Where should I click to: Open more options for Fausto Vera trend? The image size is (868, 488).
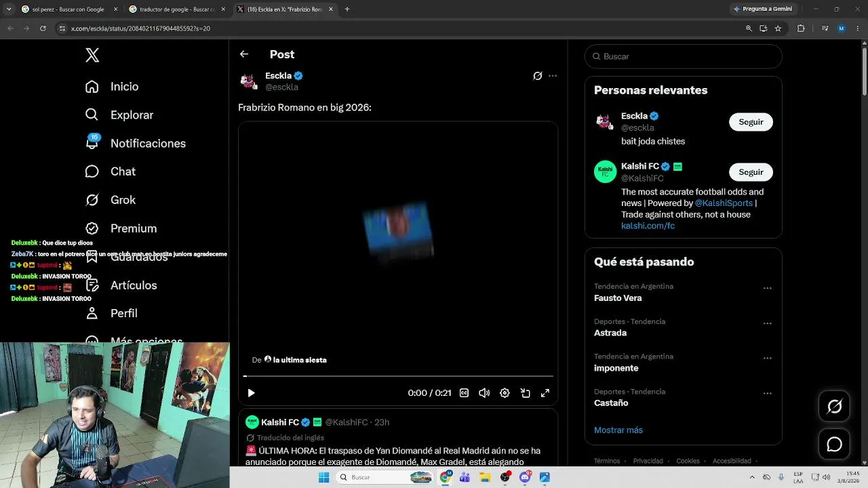[x=767, y=288]
